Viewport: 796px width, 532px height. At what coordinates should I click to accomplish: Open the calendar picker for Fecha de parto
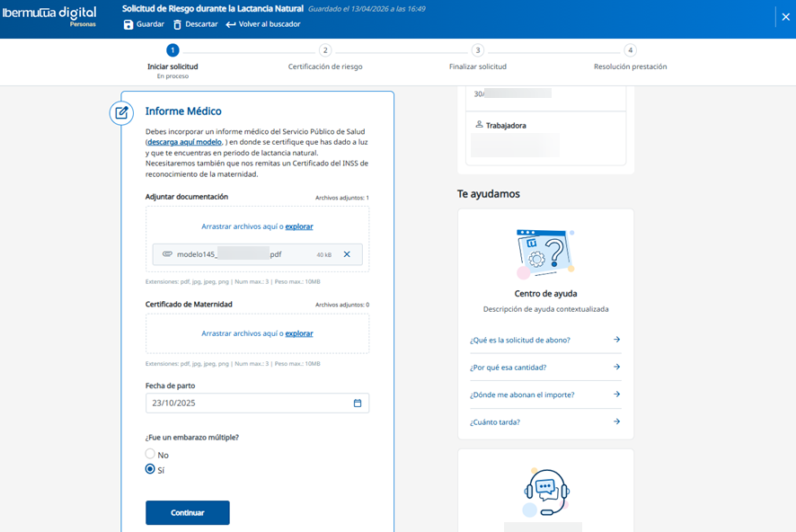[357, 403]
